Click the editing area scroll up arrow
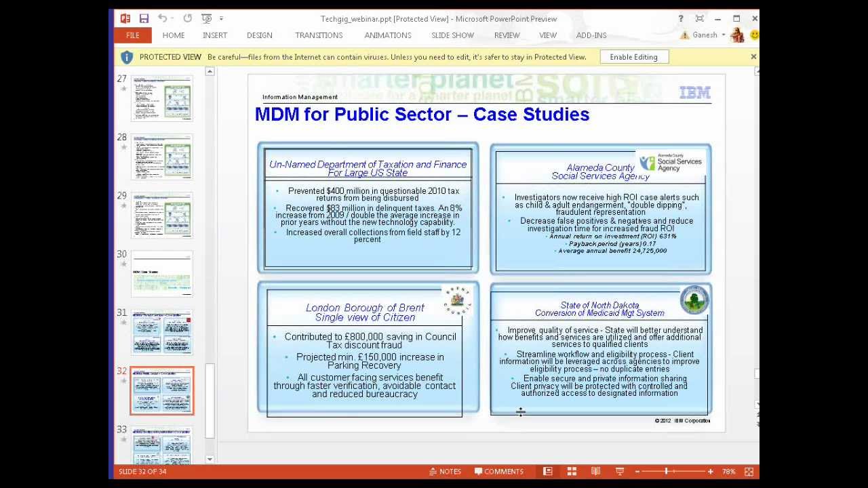The width and height of the screenshot is (868, 488). 756,72
